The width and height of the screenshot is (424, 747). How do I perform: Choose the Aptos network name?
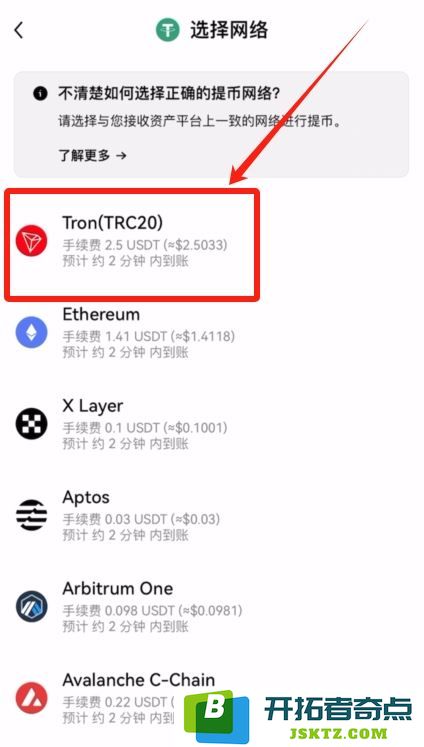pyautogui.click(x=86, y=497)
